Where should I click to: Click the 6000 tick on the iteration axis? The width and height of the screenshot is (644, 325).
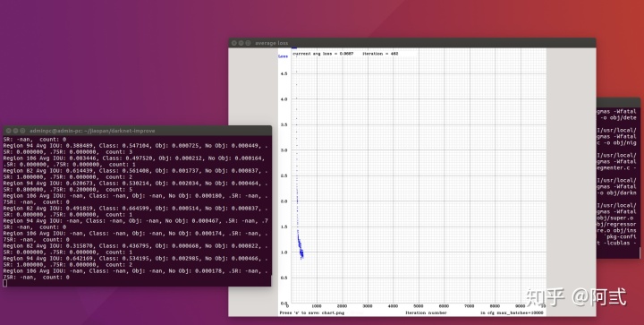click(x=444, y=306)
